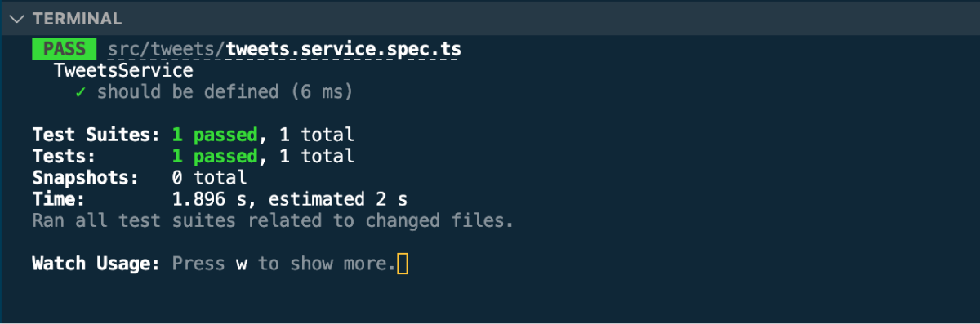This screenshot has height=324, width=980.
Task: Click '1 passed' in the Tests row
Action: click(x=216, y=156)
